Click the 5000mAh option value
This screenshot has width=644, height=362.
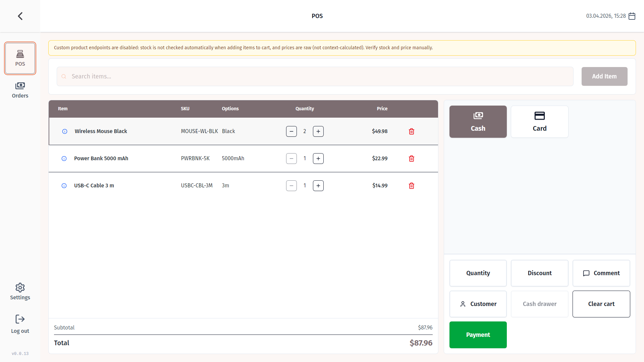pyautogui.click(x=233, y=159)
